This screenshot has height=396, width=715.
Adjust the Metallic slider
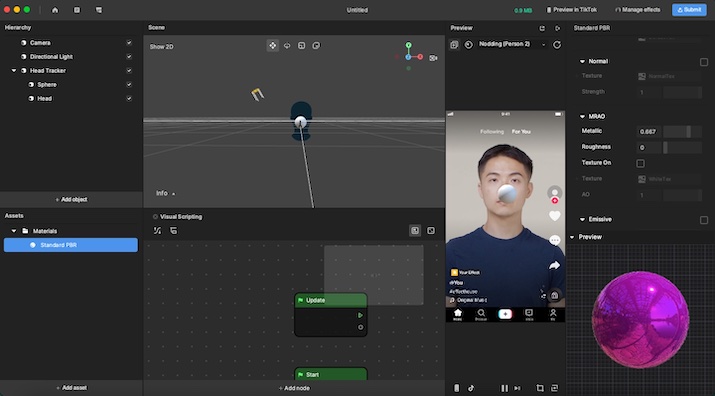tap(682, 131)
